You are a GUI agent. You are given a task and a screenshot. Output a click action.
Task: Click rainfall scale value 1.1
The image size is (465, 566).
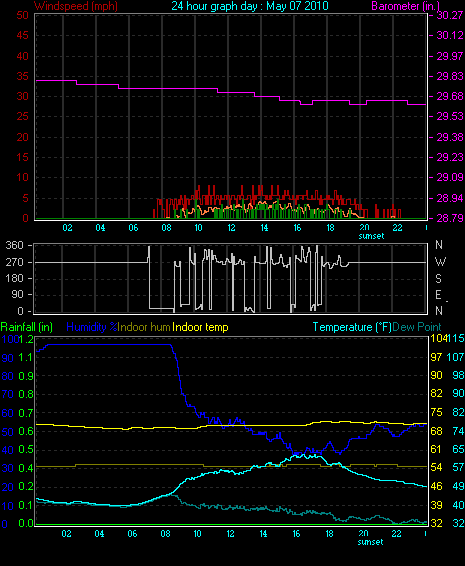[x=26, y=357]
